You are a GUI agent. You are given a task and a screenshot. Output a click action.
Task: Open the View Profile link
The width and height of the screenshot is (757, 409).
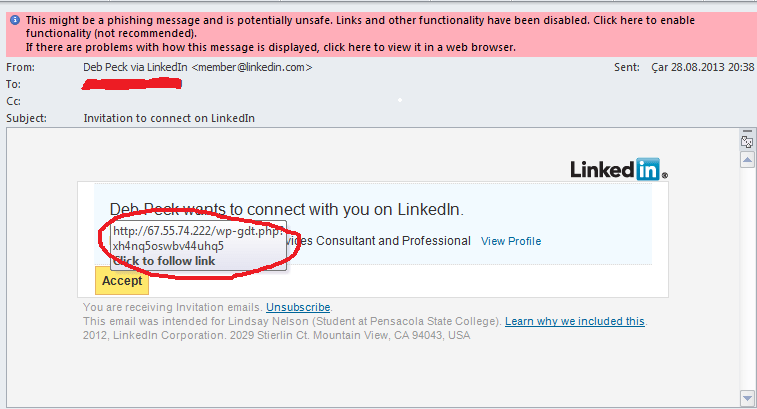click(x=511, y=241)
